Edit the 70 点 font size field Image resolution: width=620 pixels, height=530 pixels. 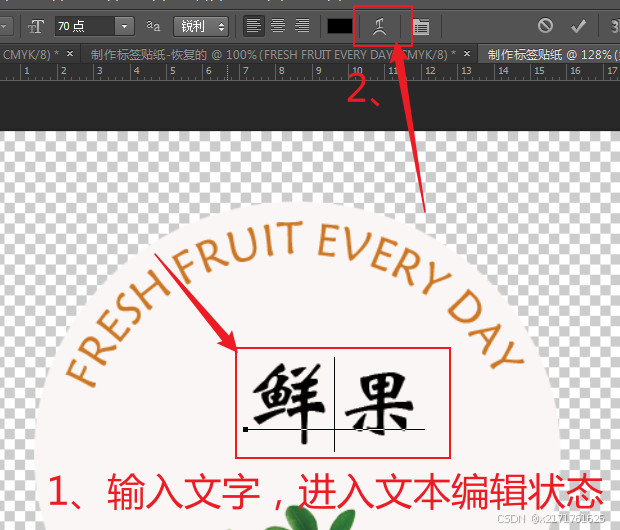[85, 26]
